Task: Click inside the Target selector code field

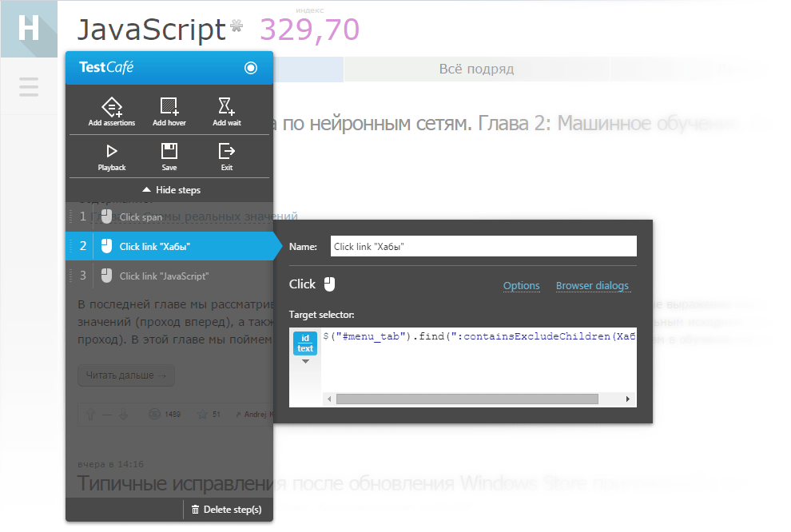Action: [479, 360]
